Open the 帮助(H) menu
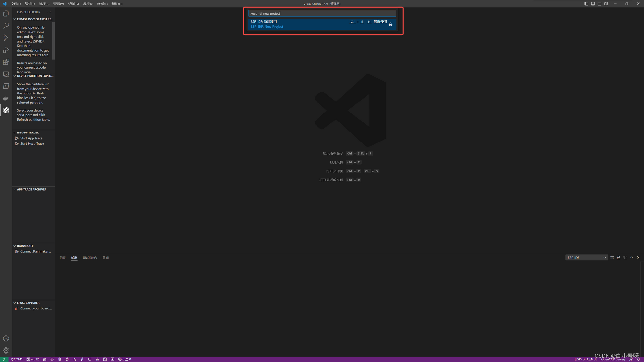 117,4
